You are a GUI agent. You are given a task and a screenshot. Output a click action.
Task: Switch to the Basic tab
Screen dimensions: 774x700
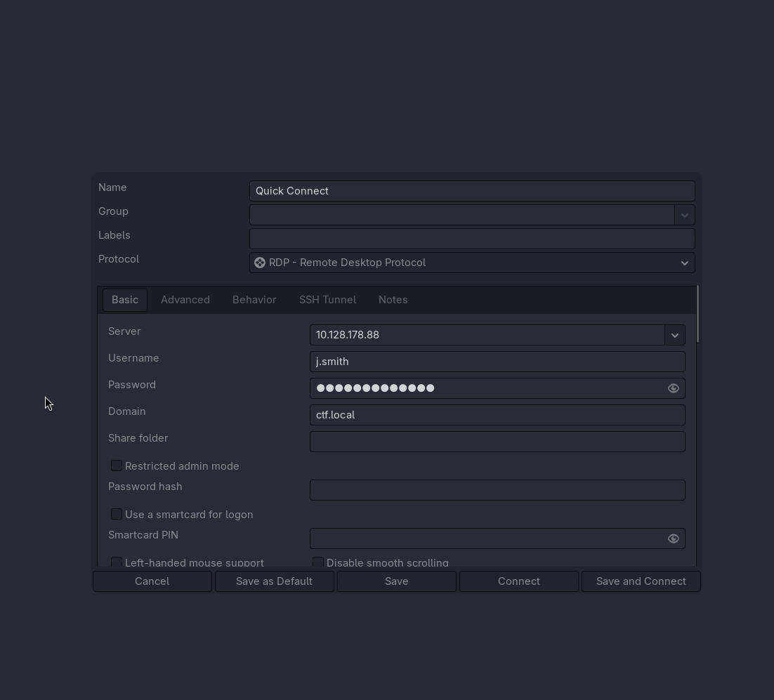(125, 300)
